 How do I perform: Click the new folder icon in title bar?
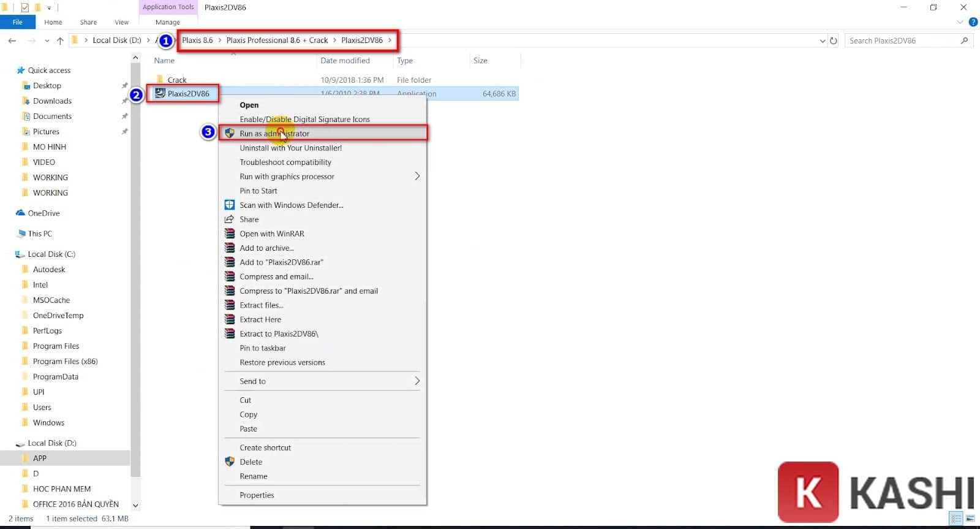[x=37, y=7]
